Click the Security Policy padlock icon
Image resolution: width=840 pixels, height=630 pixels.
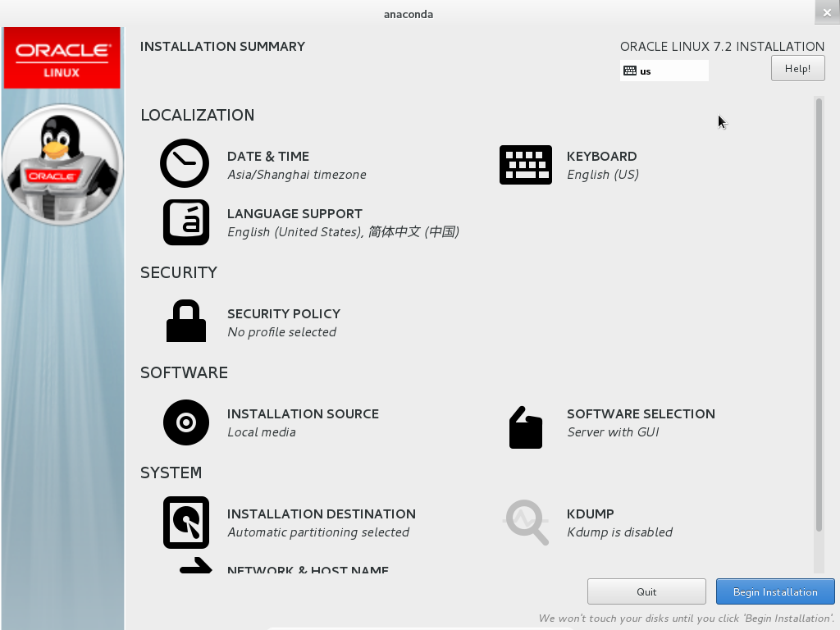(186, 321)
